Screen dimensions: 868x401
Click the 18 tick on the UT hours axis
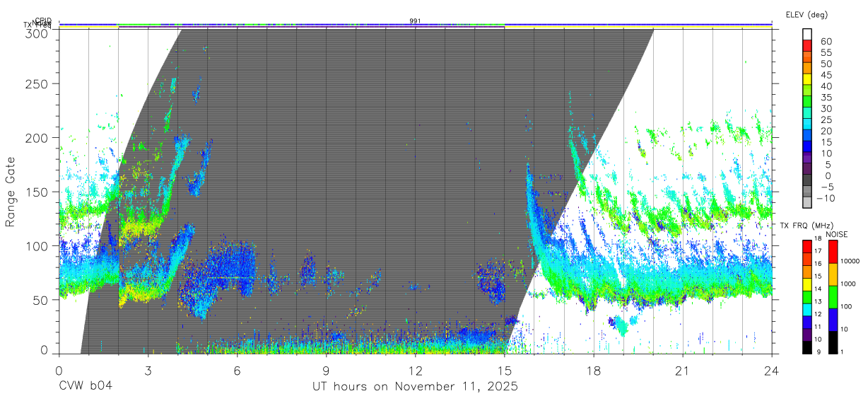pos(593,371)
